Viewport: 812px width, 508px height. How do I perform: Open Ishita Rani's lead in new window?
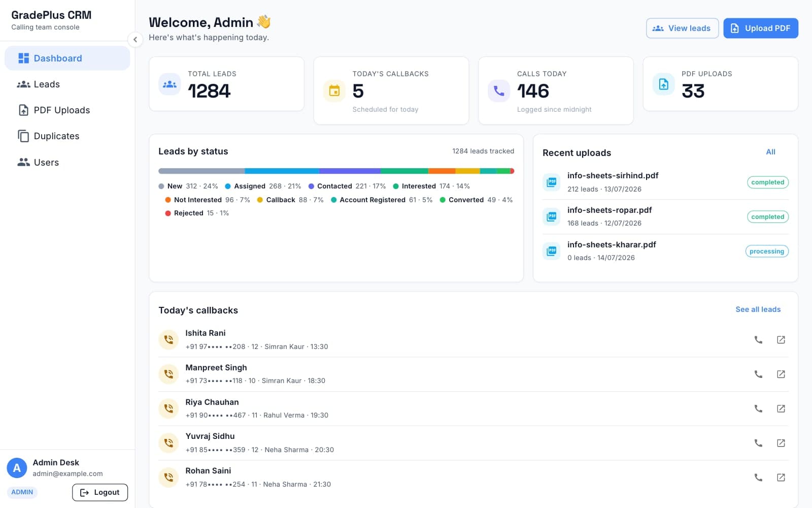[781, 340]
